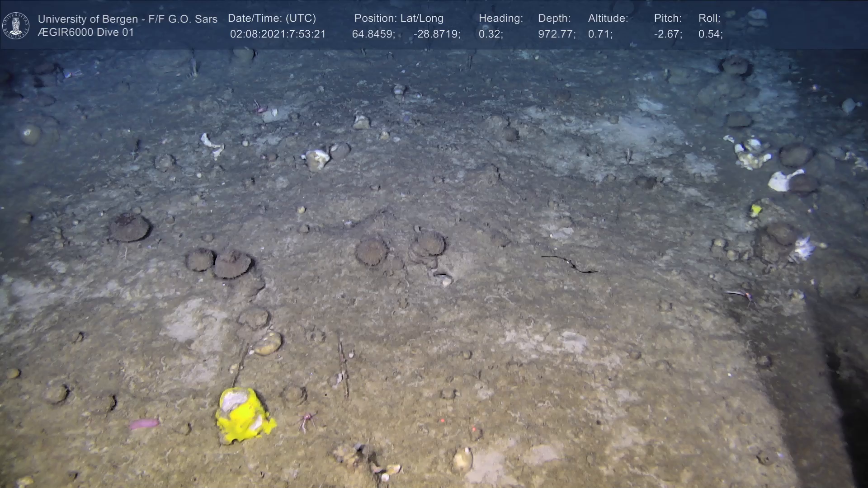868x488 pixels.
Task: Click the University of Bergen logo emblem
Action: click(x=16, y=25)
